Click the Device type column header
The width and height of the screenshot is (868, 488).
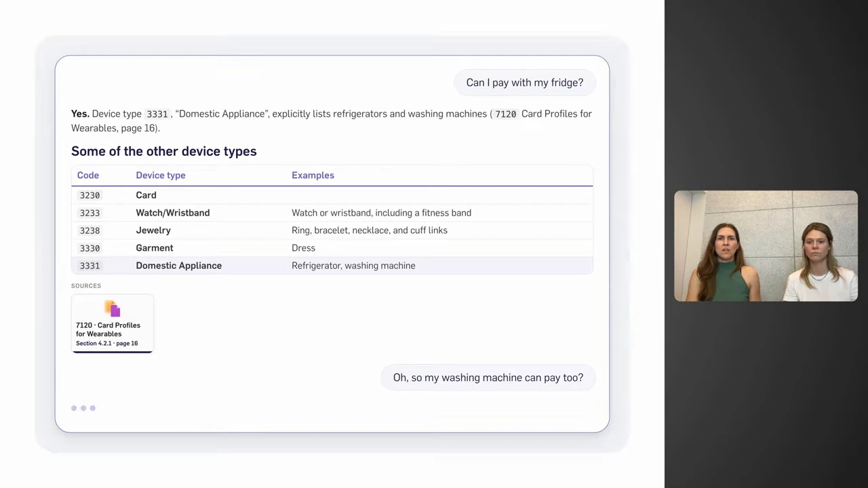tap(161, 175)
